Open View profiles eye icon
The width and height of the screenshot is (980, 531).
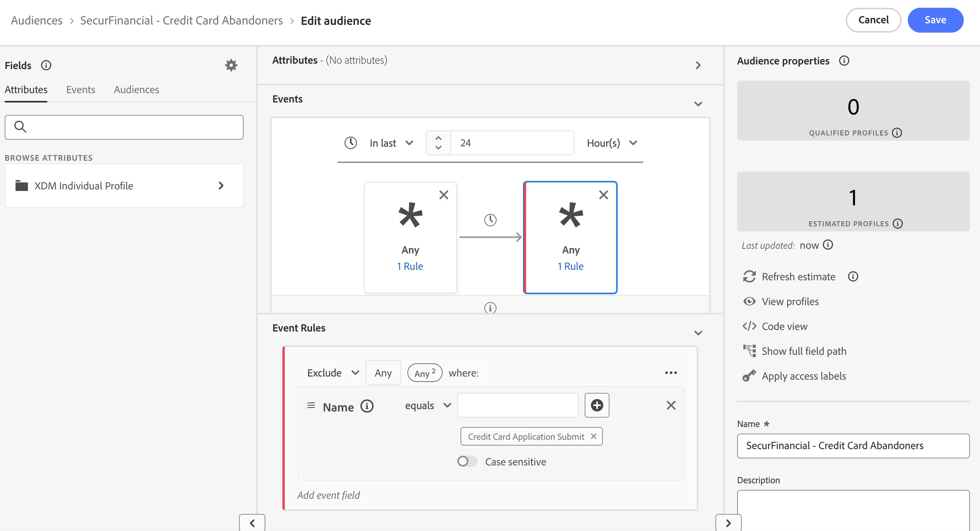coord(749,302)
